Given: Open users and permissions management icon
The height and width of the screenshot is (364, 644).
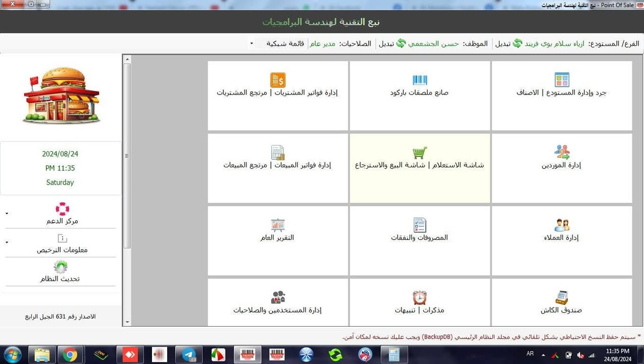Looking at the screenshot, I should [x=278, y=297].
